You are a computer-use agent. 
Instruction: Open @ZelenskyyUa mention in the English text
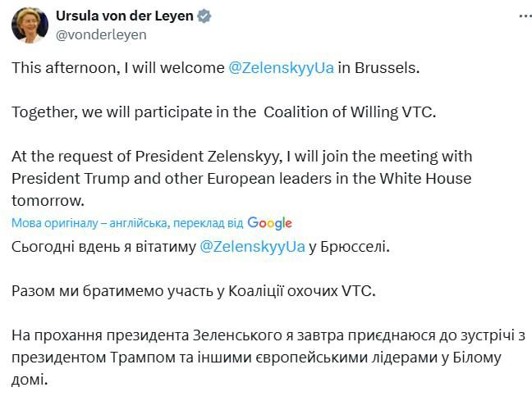tap(281, 68)
